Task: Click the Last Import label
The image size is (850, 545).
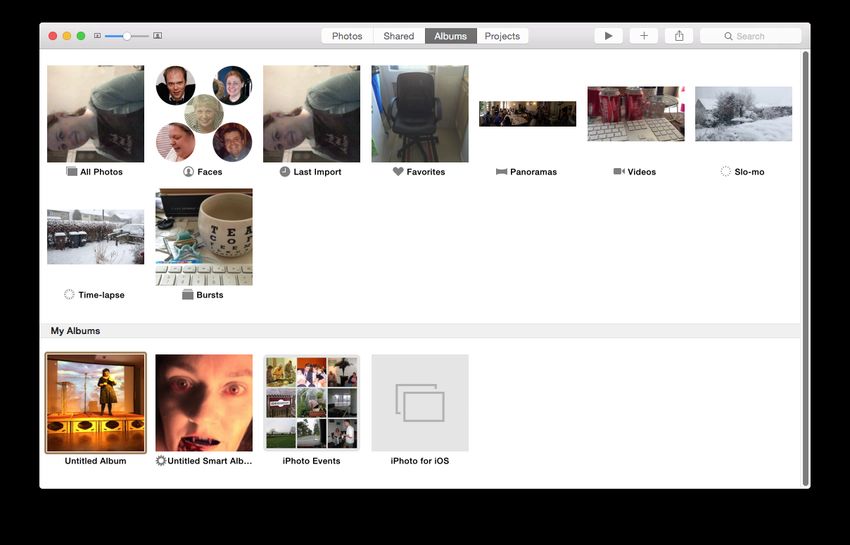Action: click(x=317, y=172)
